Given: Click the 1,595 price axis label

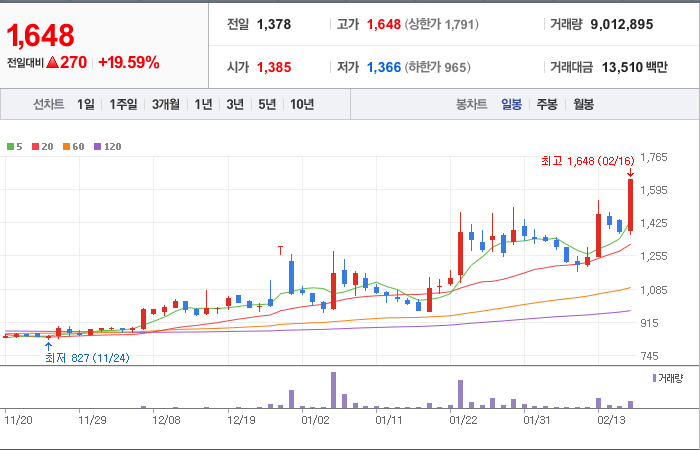Looking at the screenshot, I should pyautogui.click(x=654, y=190).
